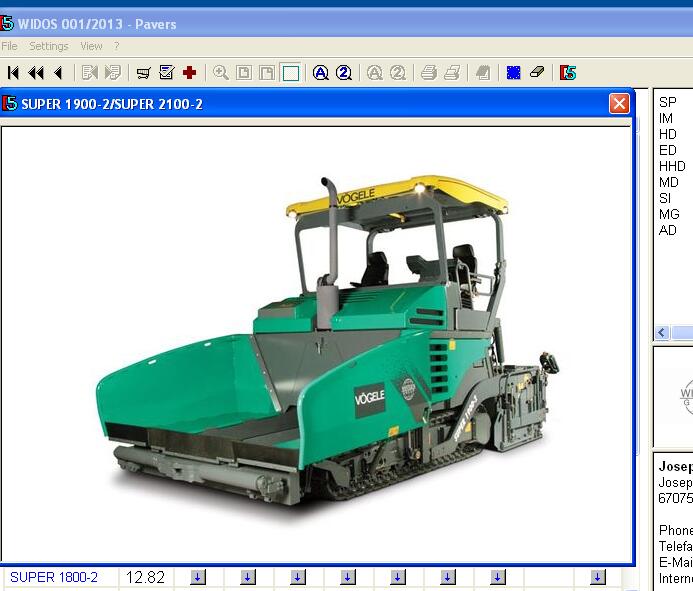Select SUPER 1800-2 in the model list
The image size is (693, 591).
point(54,577)
